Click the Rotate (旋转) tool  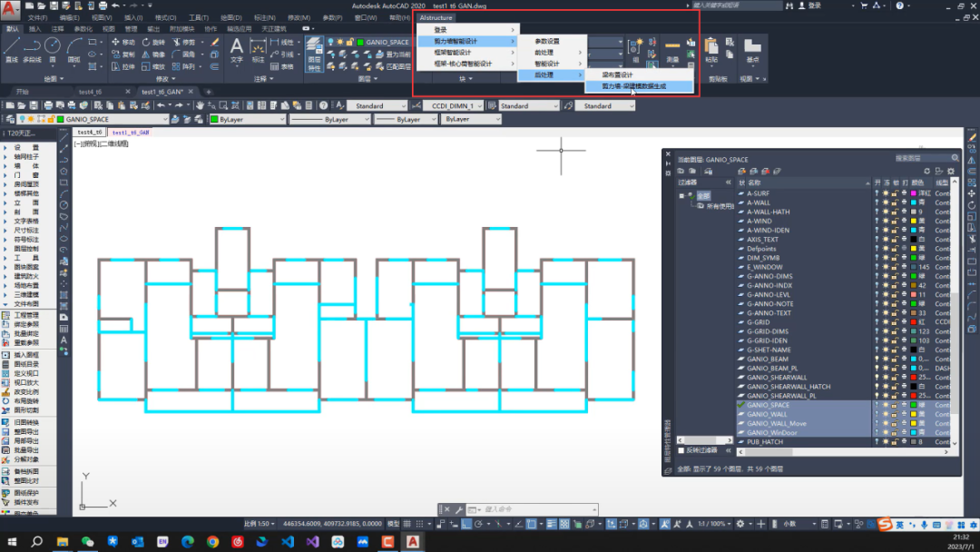pos(153,42)
